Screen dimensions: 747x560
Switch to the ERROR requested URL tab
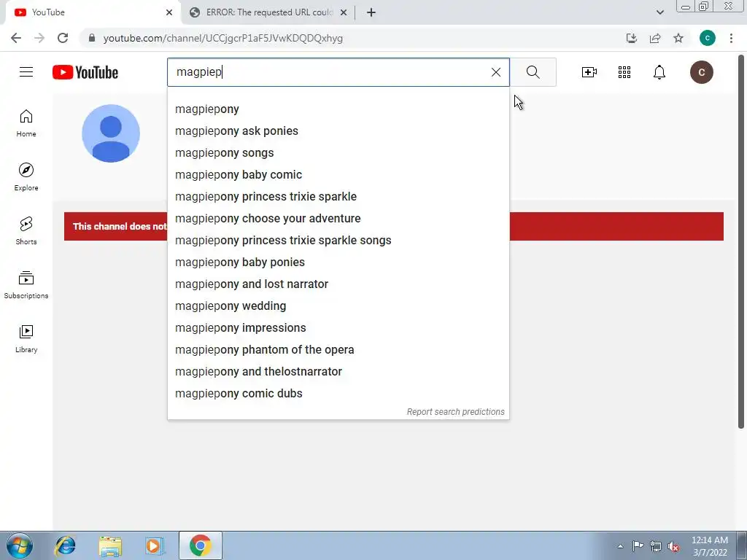pos(269,12)
